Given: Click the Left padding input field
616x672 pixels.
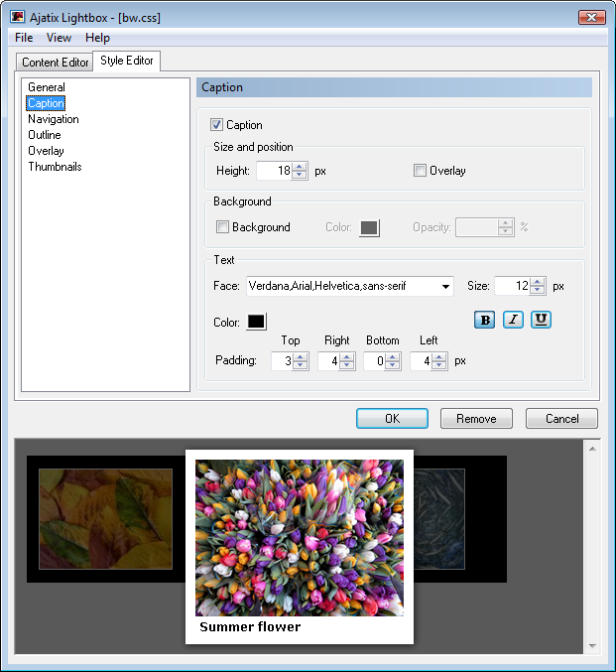Looking at the screenshot, I should [421, 361].
